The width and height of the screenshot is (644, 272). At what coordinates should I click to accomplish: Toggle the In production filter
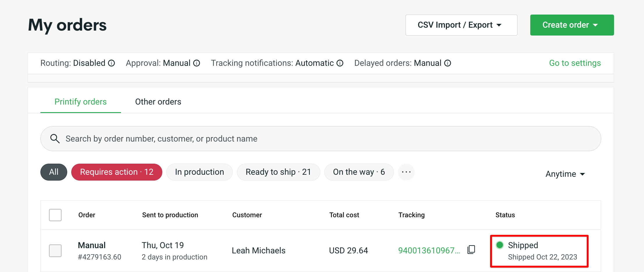[199, 172]
